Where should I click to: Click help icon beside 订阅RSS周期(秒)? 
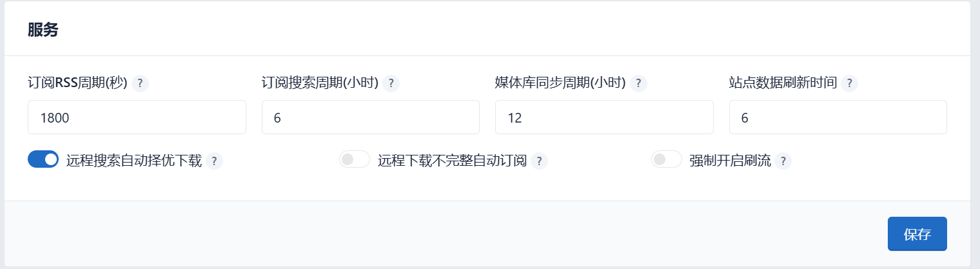click(x=140, y=83)
